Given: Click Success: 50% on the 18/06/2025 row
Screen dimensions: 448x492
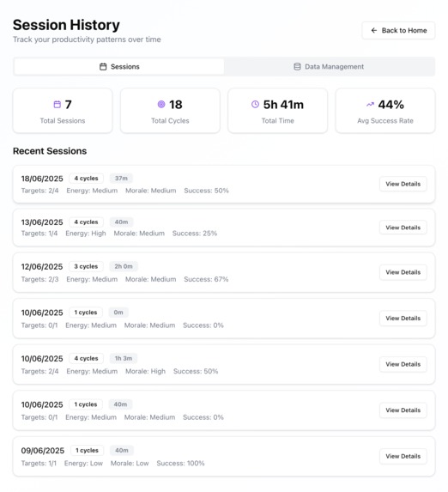Looking at the screenshot, I should [x=206, y=191].
